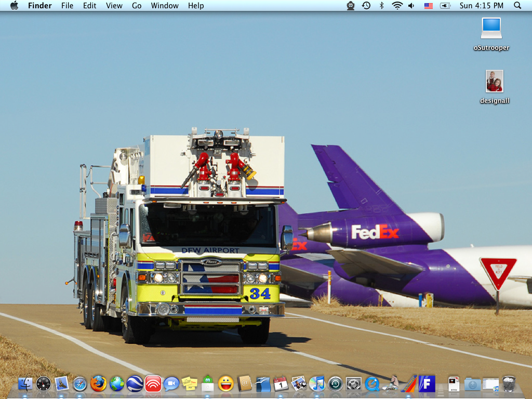This screenshot has width=532, height=399.
Task: Open the volume control in menu bar
Action: click(411, 5)
